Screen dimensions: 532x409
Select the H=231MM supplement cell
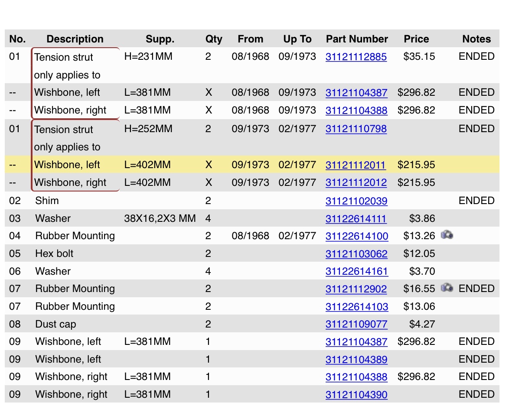(148, 56)
